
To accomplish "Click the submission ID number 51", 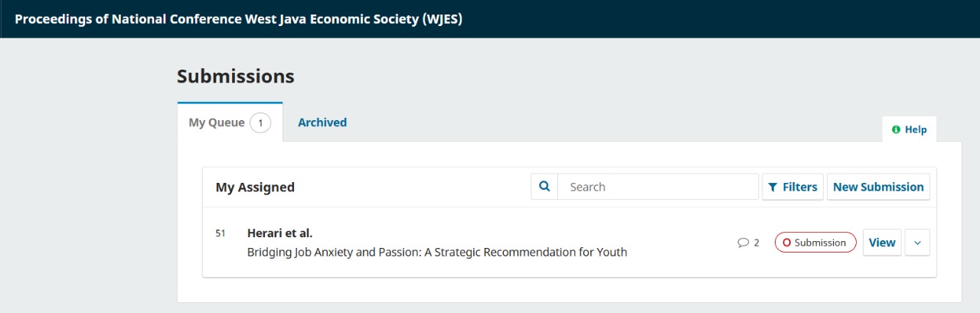I will click(220, 233).
